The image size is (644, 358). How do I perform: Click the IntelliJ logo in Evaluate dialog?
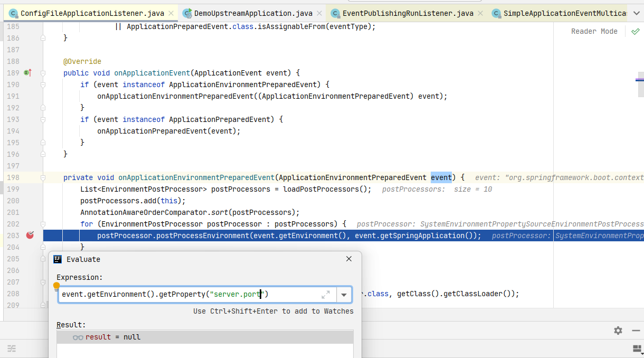pos(58,259)
